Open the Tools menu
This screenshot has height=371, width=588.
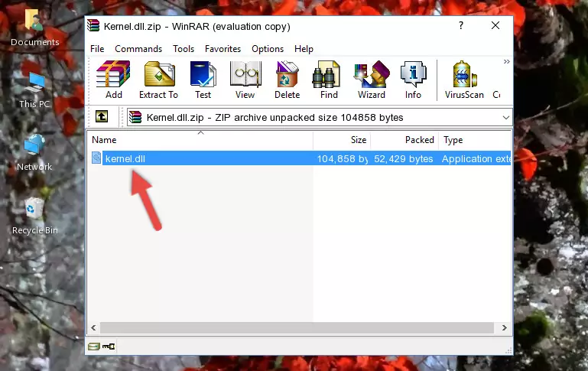(x=184, y=49)
